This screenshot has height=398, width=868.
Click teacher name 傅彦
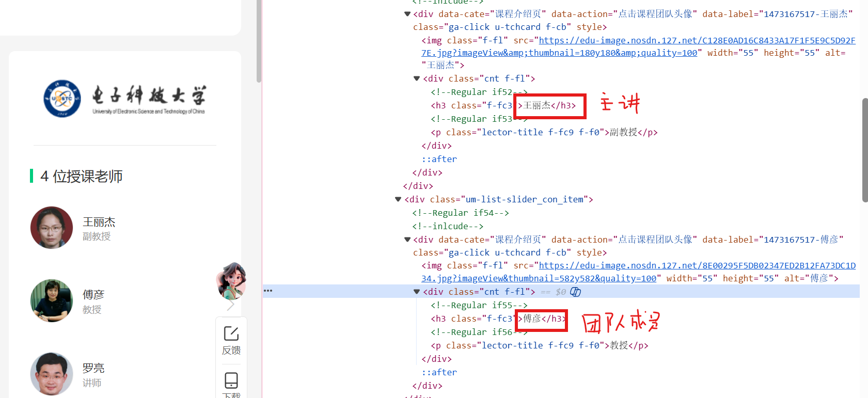(x=93, y=295)
